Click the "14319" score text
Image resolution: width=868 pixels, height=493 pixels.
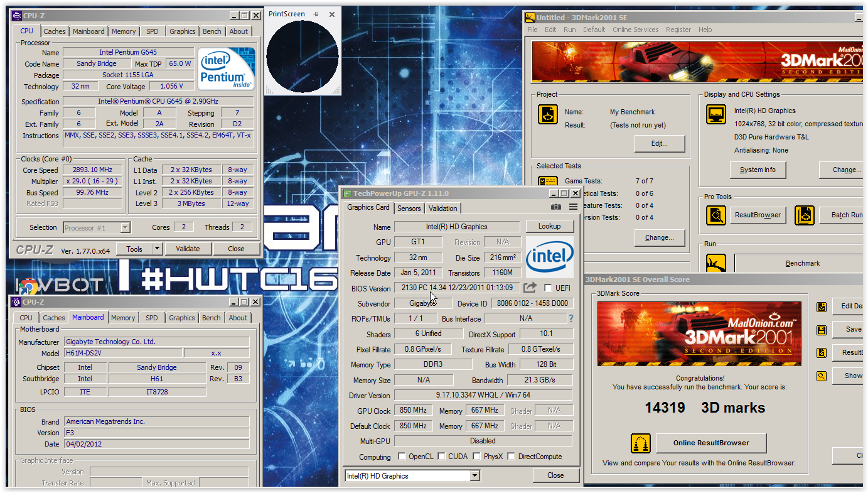coord(665,408)
